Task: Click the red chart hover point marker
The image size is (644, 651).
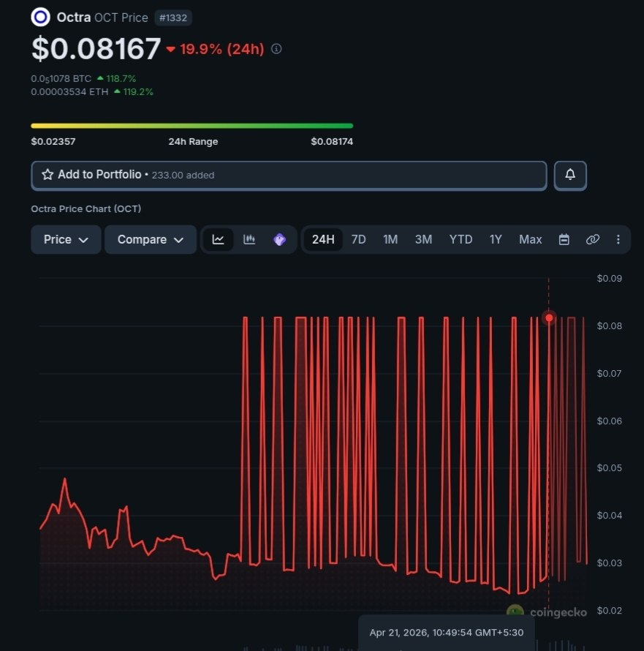Action: coord(549,317)
